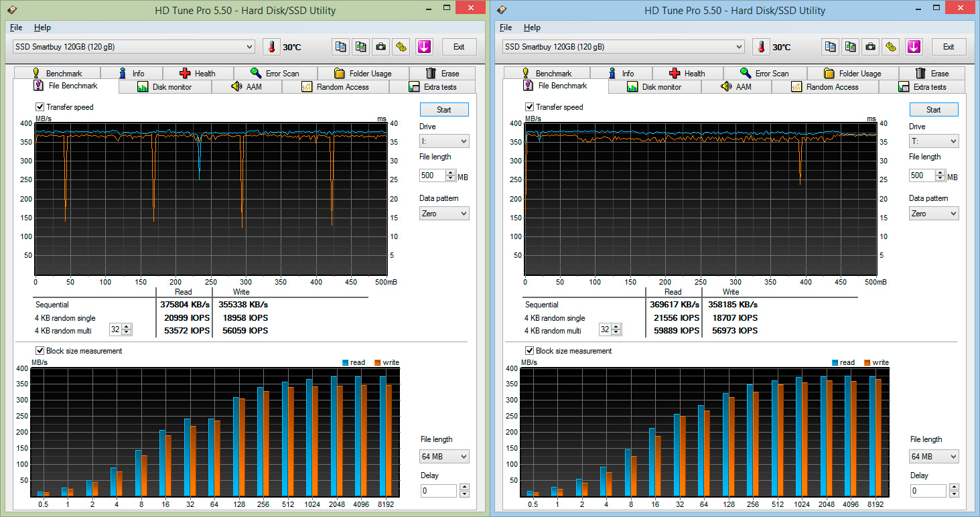Toggle Transfer speed checkbox in right window
The image size is (980, 517).
pyautogui.click(x=530, y=107)
